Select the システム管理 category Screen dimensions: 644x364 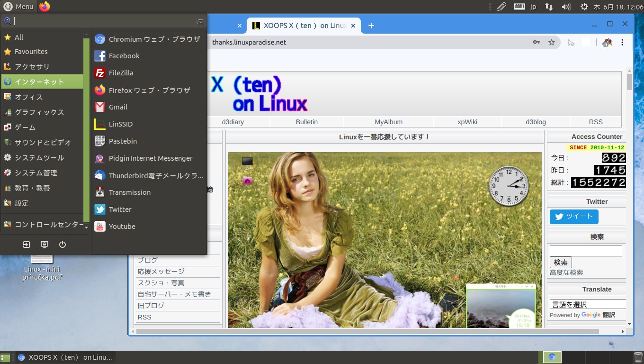[43, 173]
